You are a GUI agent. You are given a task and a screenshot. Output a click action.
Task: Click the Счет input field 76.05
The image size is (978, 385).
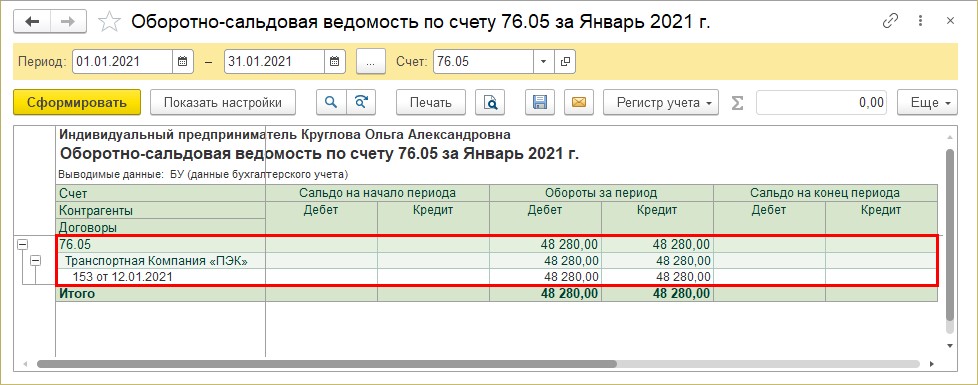pos(483,62)
